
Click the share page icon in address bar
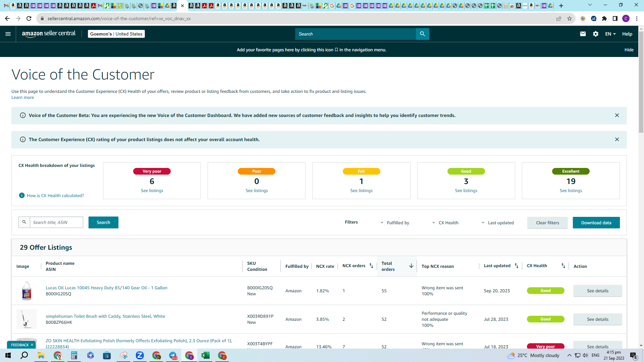point(559,18)
